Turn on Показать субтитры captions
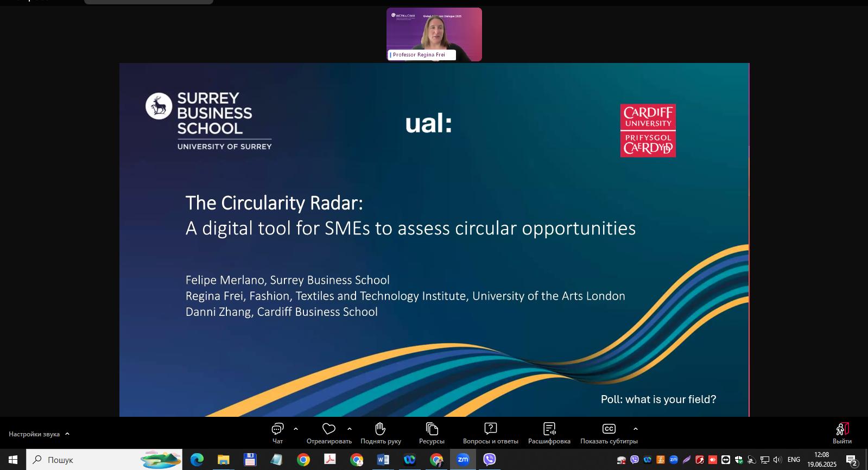 [609, 433]
